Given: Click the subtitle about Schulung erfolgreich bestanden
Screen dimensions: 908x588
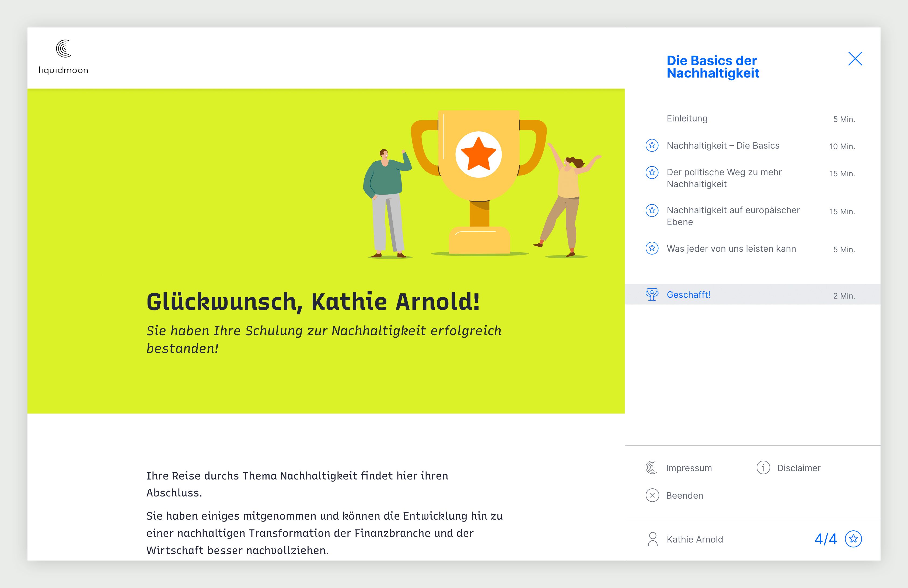Looking at the screenshot, I should pos(324,339).
